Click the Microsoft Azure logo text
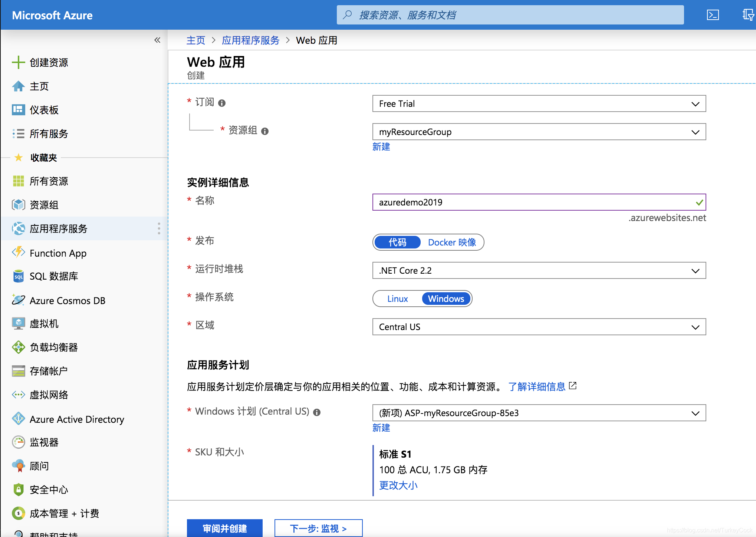This screenshot has width=756, height=537. (x=52, y=15)
